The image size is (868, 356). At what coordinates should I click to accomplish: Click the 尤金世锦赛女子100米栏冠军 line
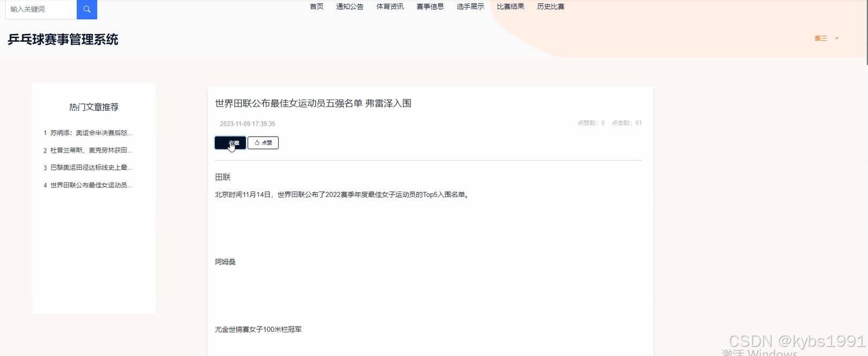click(x=258, y=329)
